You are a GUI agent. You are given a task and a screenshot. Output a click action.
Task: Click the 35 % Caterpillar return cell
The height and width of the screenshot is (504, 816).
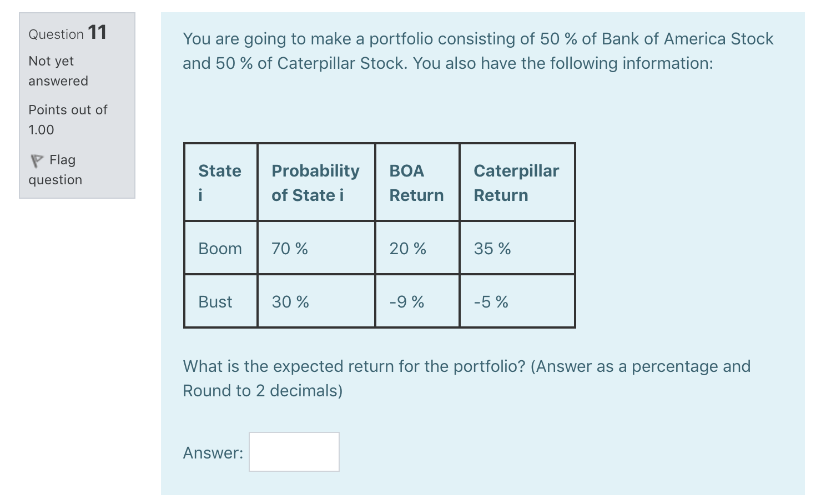(491, 248)
